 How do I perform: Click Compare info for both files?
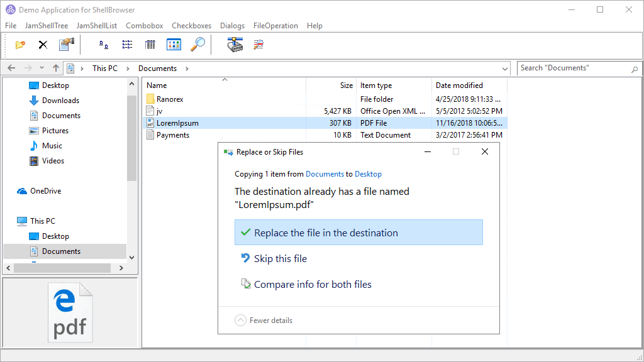[x=312, y=285]
